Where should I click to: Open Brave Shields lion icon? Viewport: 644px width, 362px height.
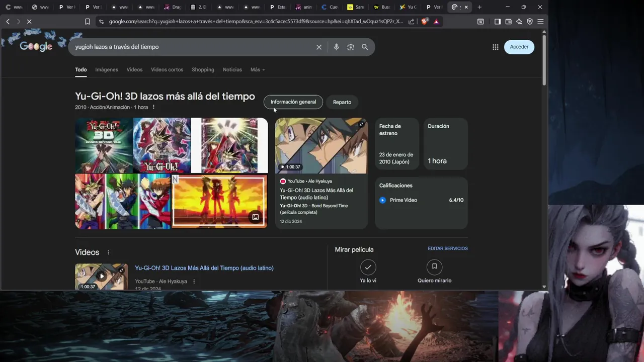(x=424, y=22)
